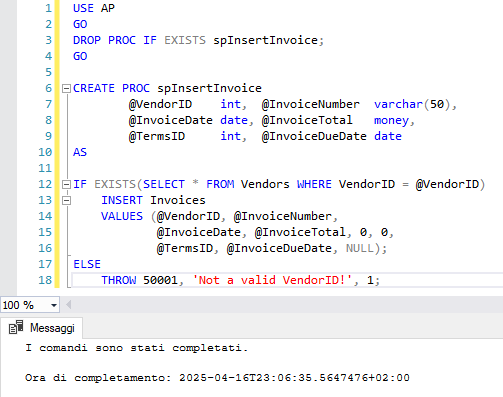Click the zoom percentage input field

point(25,305)
